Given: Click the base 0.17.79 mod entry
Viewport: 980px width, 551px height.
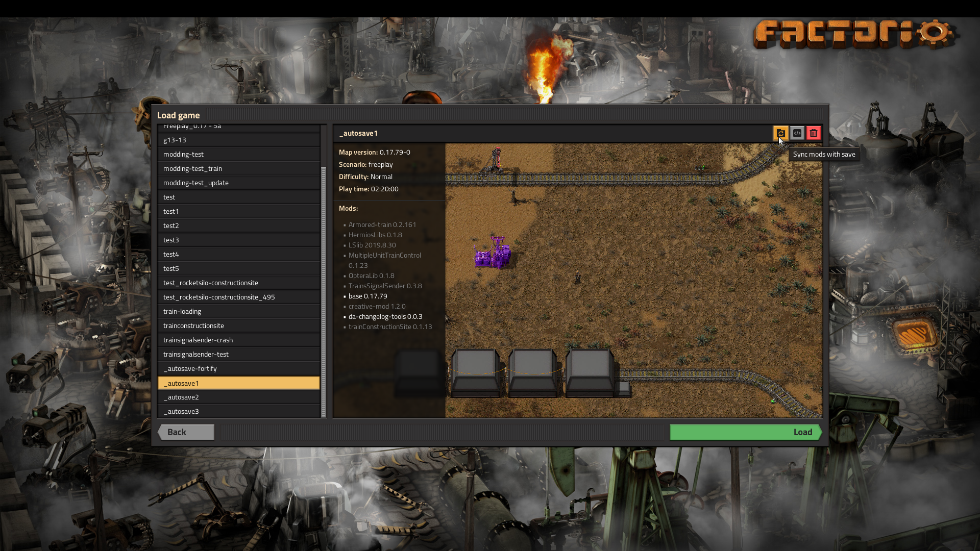Looking at the screenshot, I should [x=368, y=296].
